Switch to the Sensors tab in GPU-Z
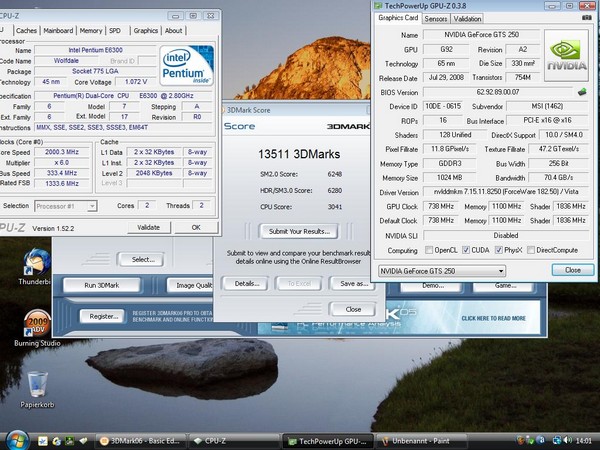Screen dimensions: 600x450 tap(436, 19)
